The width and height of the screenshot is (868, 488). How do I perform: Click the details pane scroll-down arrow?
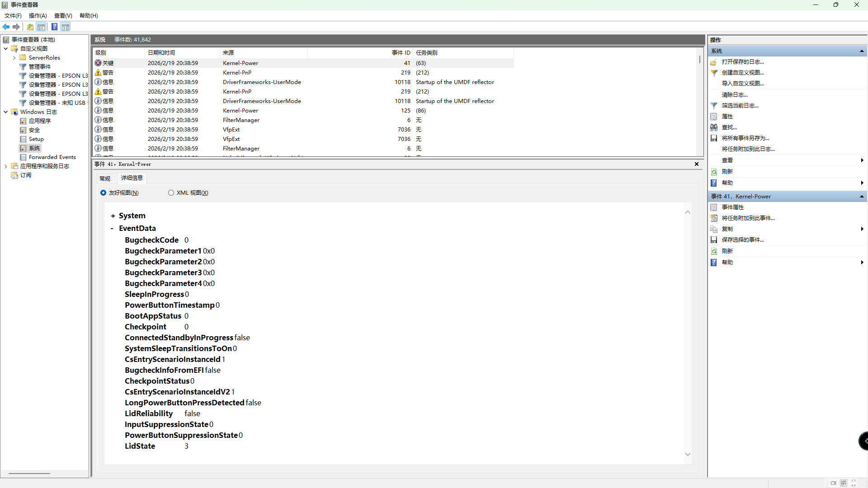(x=688, y=455)
